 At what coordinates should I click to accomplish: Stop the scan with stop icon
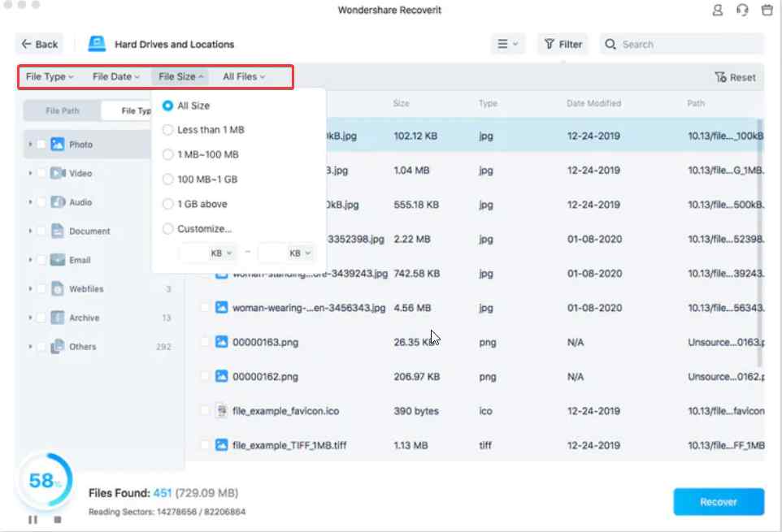[x=58, y=519]
